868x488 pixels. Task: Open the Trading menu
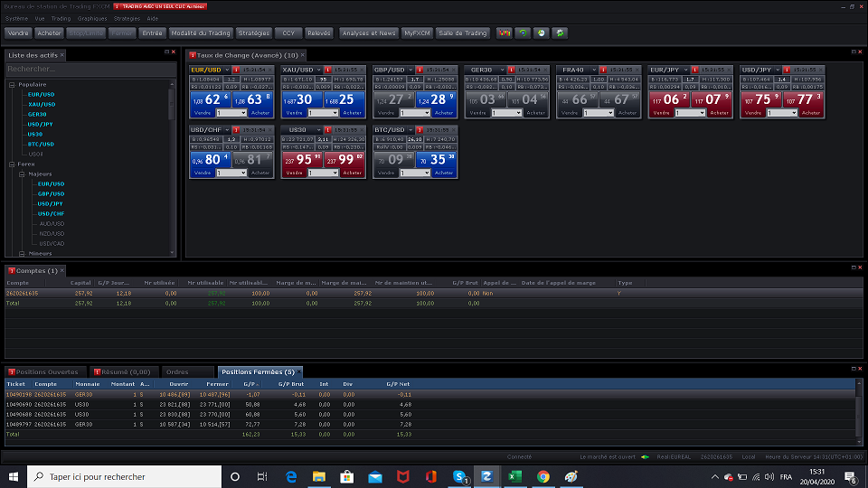coord(61,19)
